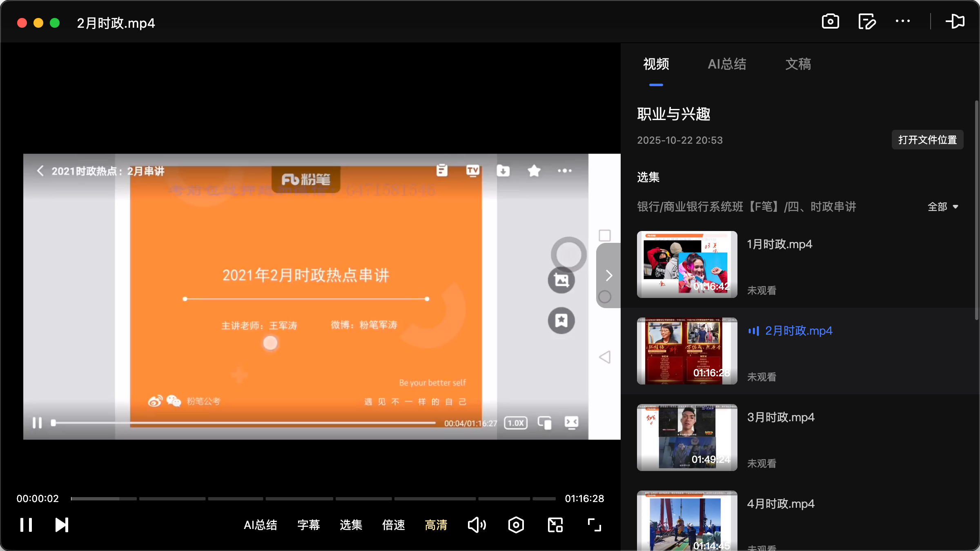The height and width of the screenshot is (551, 980).
Task: Switch to the 文稿 tab
Action: tap(798, 64)
